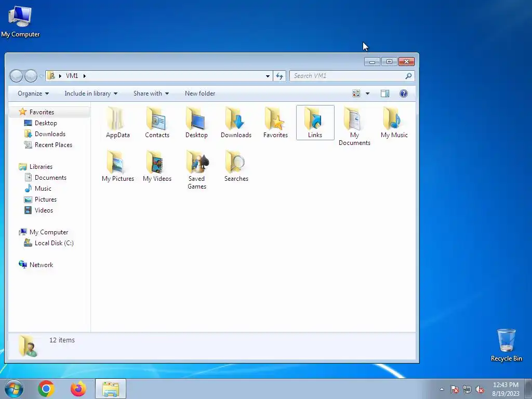
Task: Show hidden tray icons arrow
Action: click(x=442, y=389)
